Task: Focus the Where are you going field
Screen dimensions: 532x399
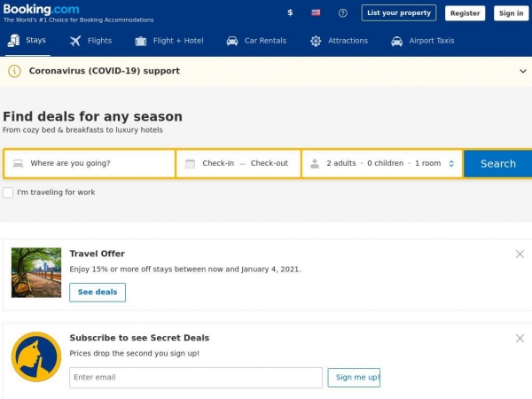Action: coord(90,163)
